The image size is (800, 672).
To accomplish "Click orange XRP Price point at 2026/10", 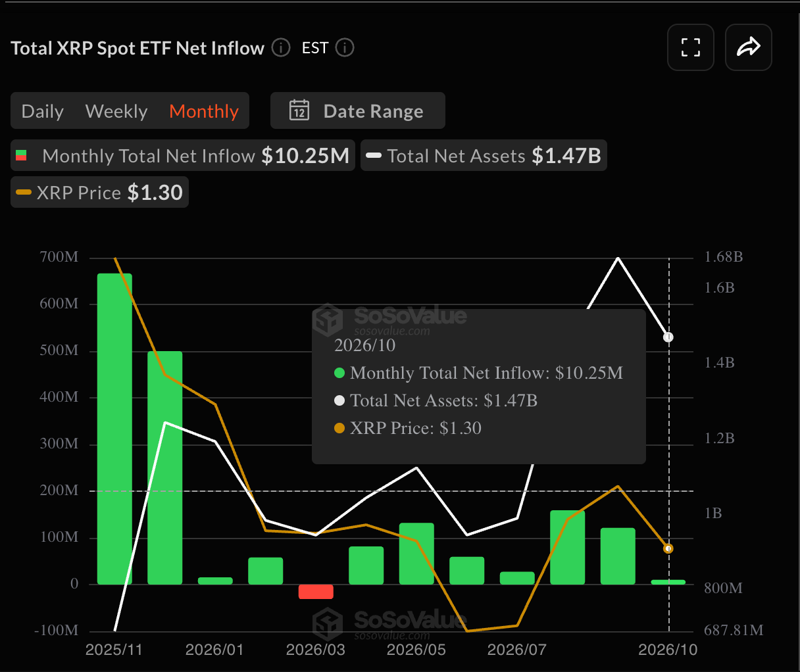I will [668, 548].
